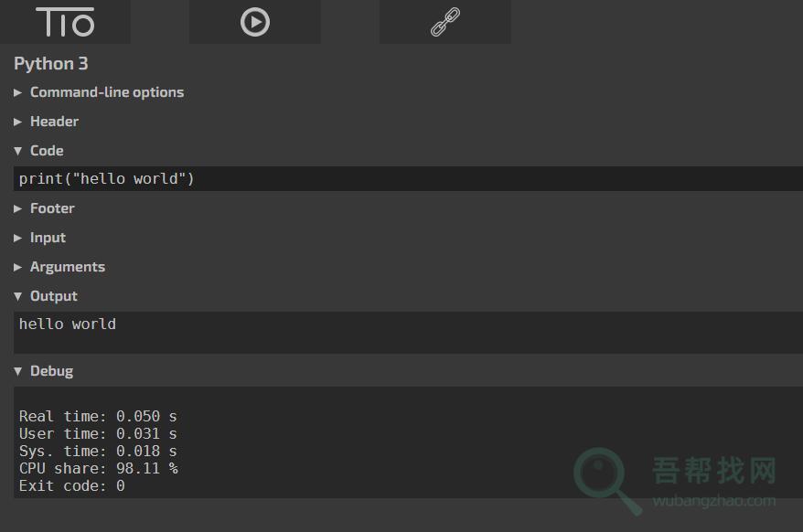803x532 pixels.
Task: Click the Real time line in Debug
Action: pos(98,416)
